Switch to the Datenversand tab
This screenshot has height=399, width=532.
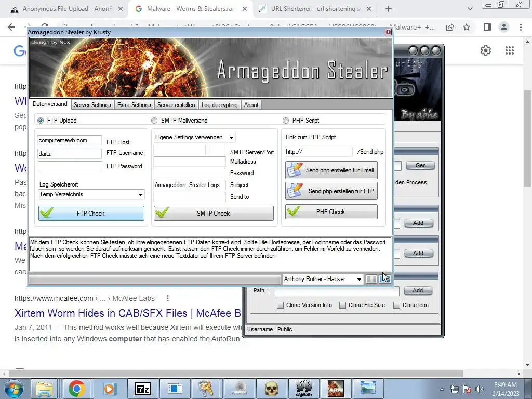point(50,104)
